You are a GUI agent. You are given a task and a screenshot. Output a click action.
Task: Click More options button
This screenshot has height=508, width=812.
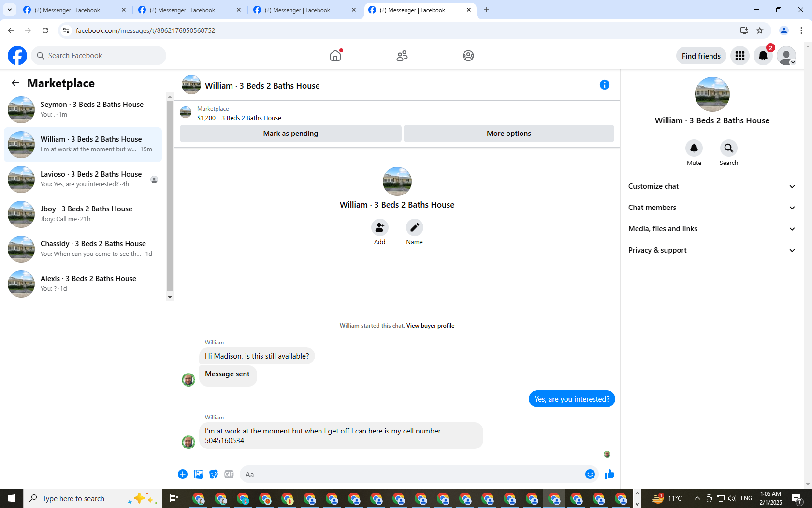point(509,134)
